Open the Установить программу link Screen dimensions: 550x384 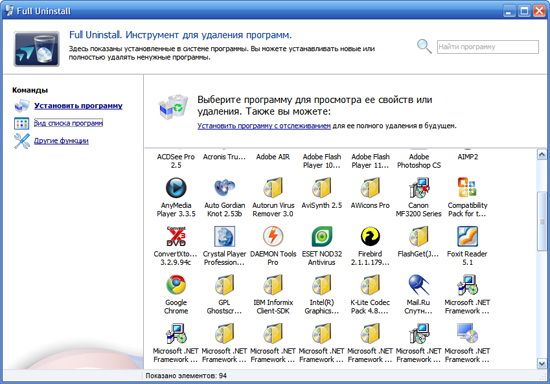(78, 106)
